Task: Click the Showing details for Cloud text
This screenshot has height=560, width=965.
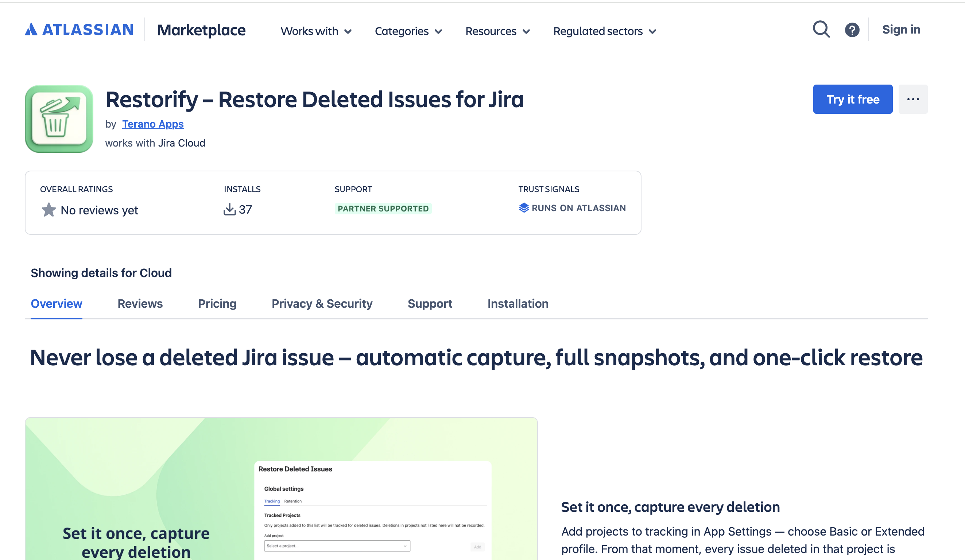Action: [x=101, y=273]
